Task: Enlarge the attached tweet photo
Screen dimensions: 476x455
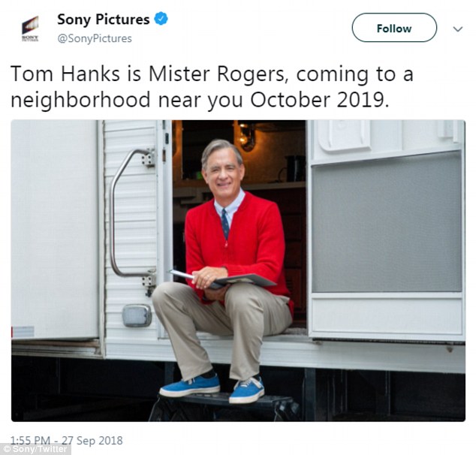Action: [x=238, y=270]
